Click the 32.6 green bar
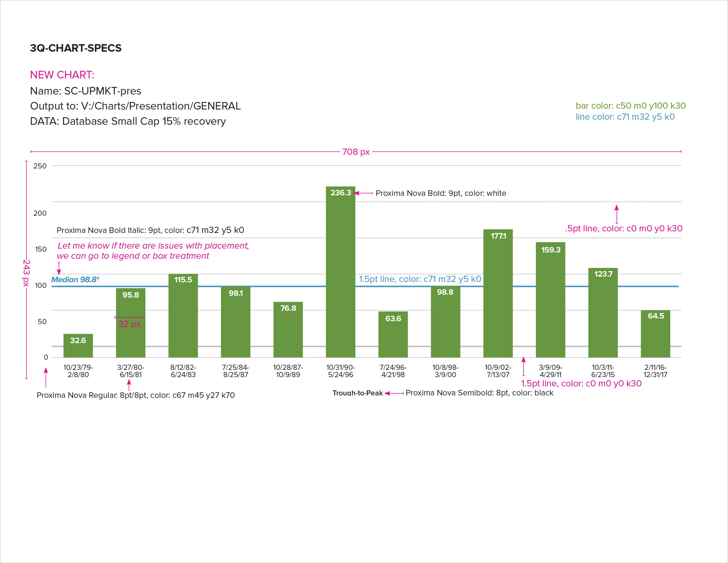The image size is (728, 563). pyautogui.click(x=78, y=349)
